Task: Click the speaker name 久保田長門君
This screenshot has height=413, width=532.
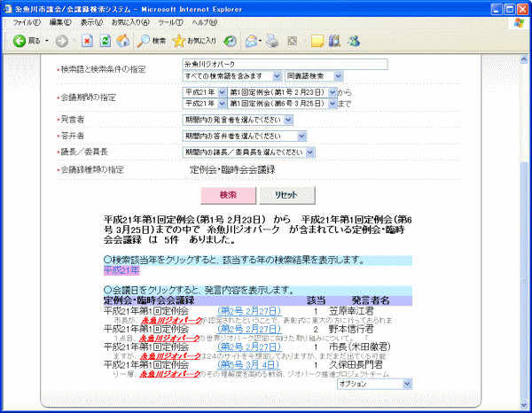Action: pyautogui.click(x=356, y=365)
